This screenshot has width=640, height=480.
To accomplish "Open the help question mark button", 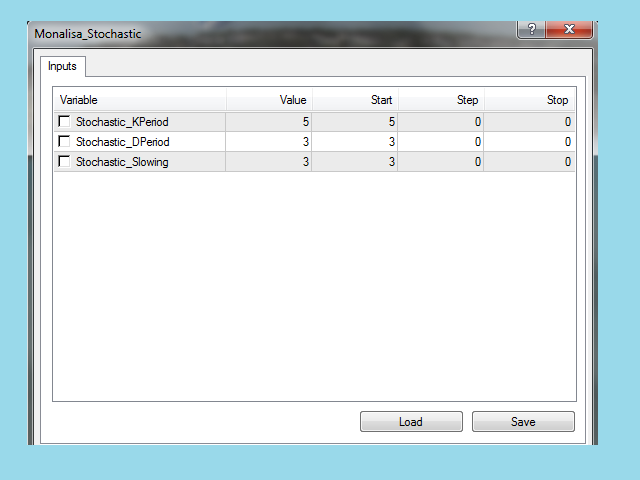I will point(531,29).
